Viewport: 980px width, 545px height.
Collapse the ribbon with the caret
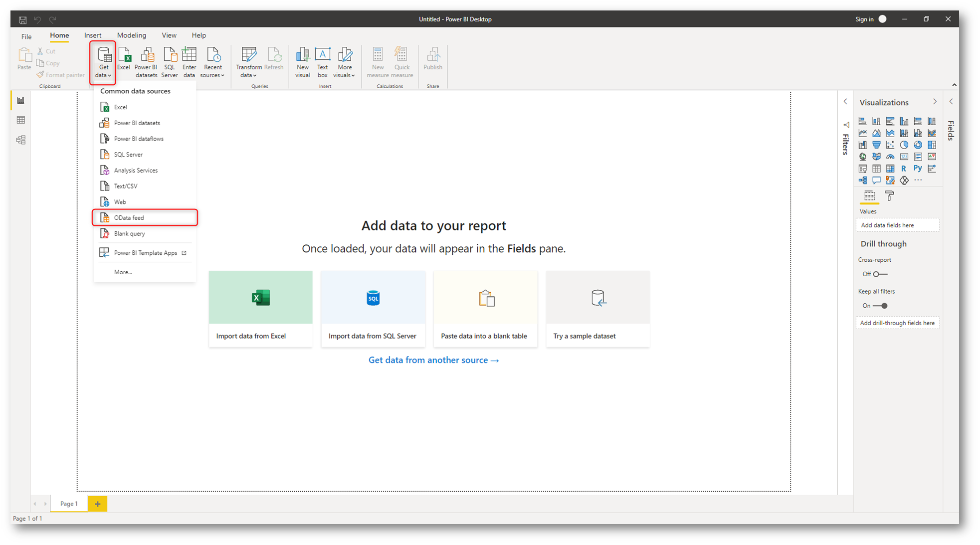pyautogui.click(x=954, y=85)
